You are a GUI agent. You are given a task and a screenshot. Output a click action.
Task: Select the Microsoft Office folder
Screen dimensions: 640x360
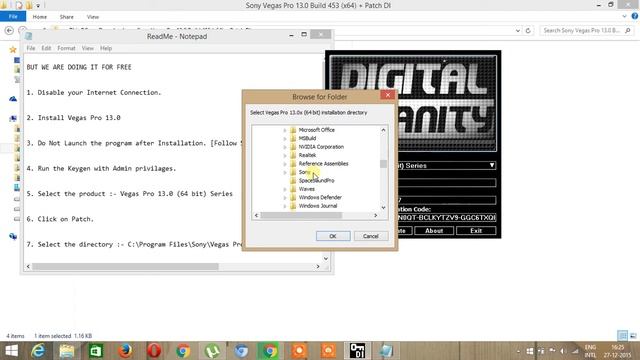(x=316, y=130)
